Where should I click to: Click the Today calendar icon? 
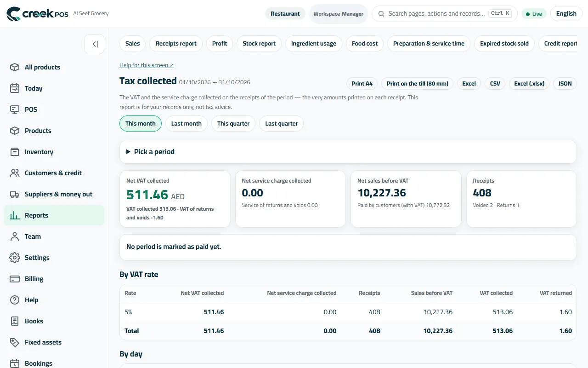(x=15, y=88)
